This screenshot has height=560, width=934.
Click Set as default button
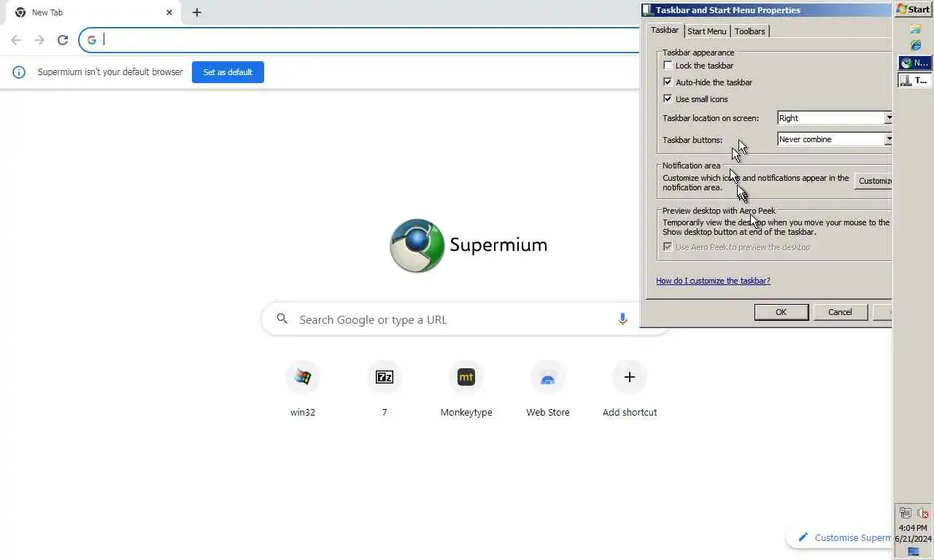click(x=228, y=72)
